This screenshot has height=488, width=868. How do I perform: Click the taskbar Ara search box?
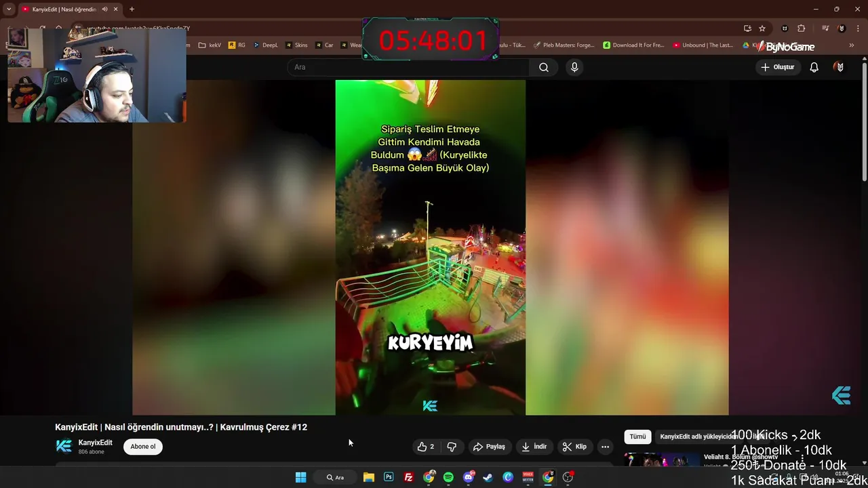coord(335,477)
